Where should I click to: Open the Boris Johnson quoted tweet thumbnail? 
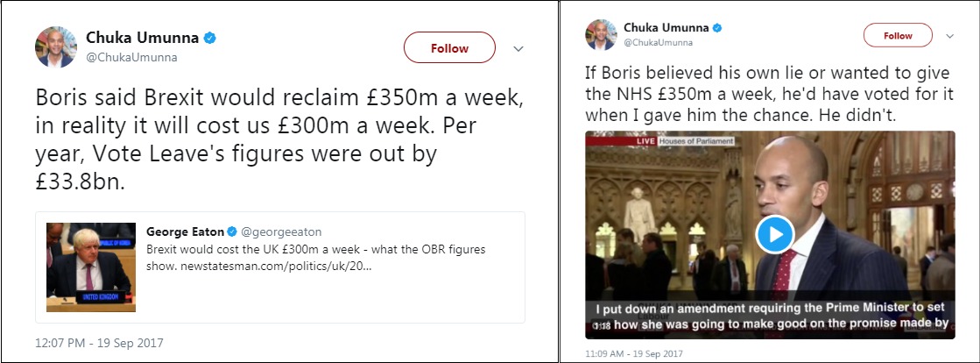90,267
